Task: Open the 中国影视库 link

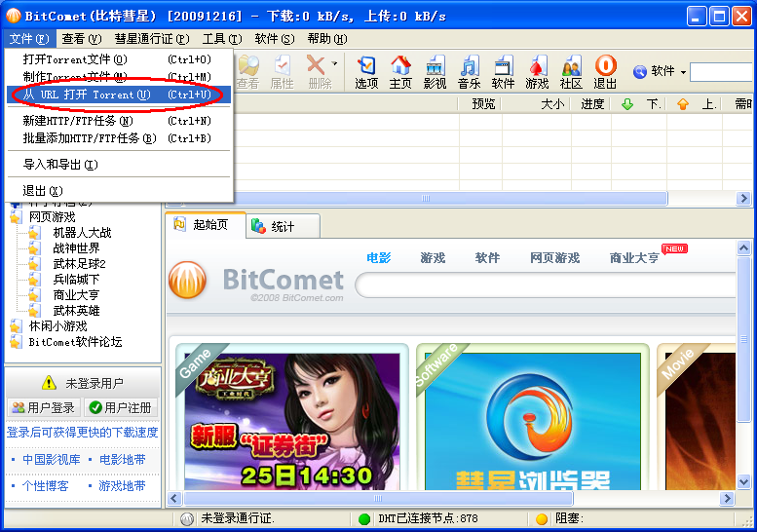Action: pyautogui.click(x=52, y=460)
